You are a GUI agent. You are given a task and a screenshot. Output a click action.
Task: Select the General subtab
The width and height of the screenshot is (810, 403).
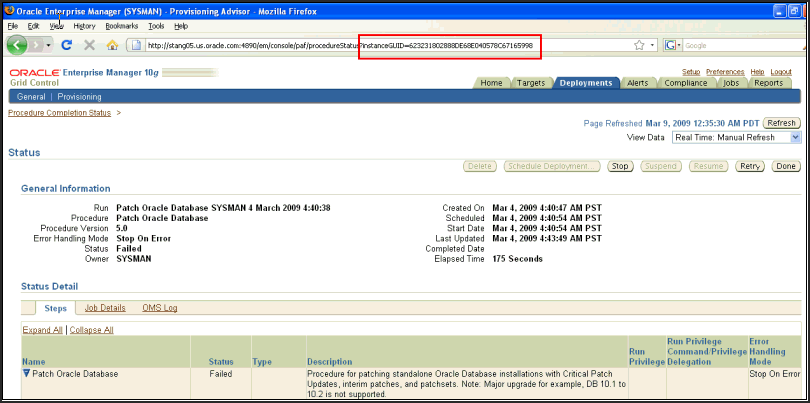click(x=31, y=97)
